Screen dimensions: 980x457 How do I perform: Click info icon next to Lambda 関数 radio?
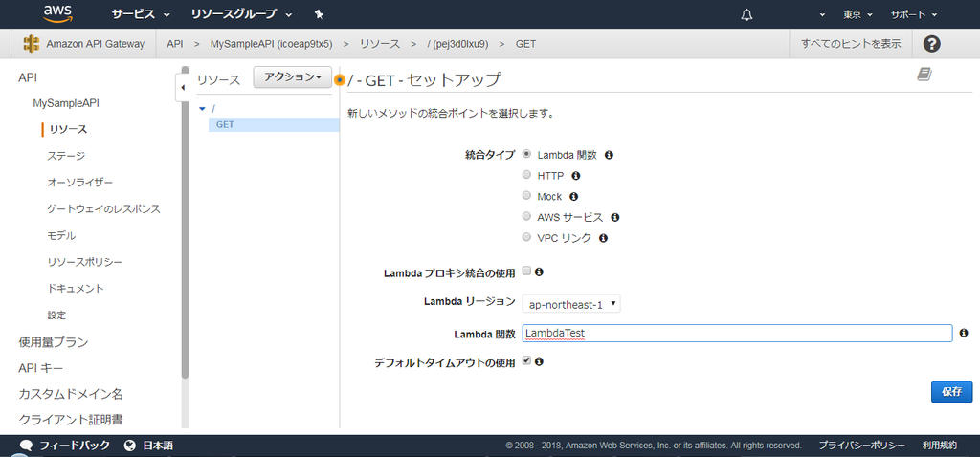(x=609, y=155)
